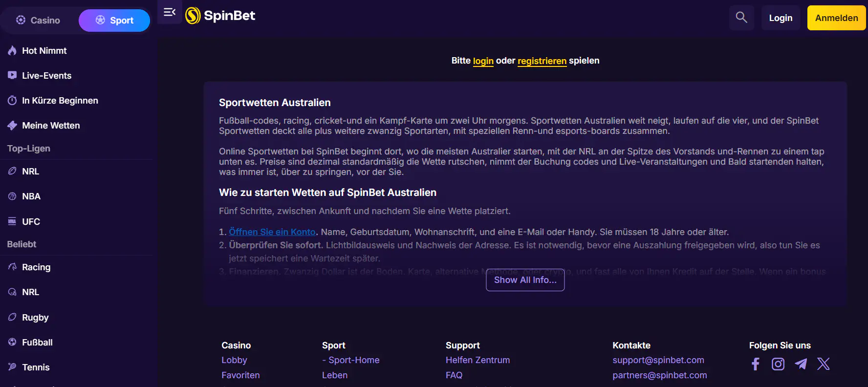Follow the inline login link
The width and height of the screenshot is (868, 387).
(x=483, y=61)
